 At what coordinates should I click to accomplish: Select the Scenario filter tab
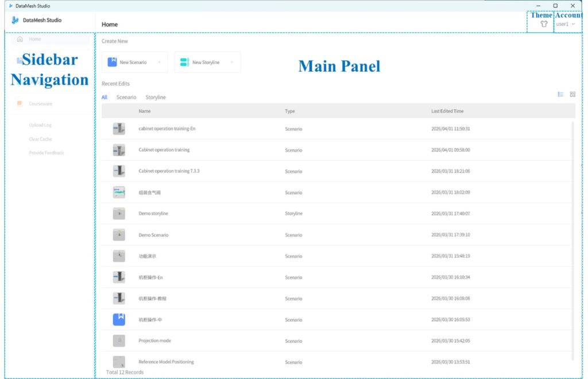[126, 98]
